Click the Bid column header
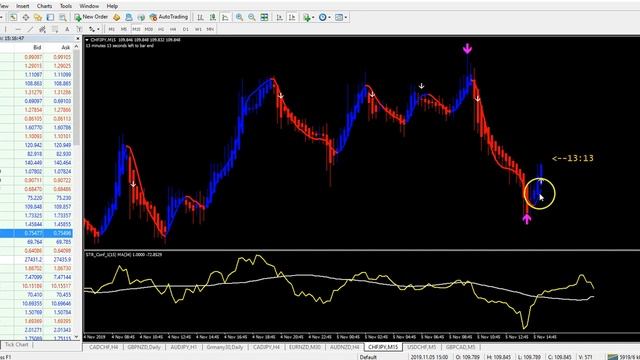The height and width of the screenshot is (360, 640). click(37, 48)
